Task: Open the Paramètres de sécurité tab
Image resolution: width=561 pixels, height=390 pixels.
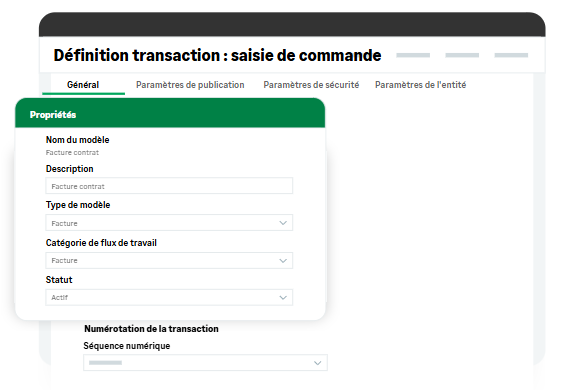Action: tap(311, 85)
